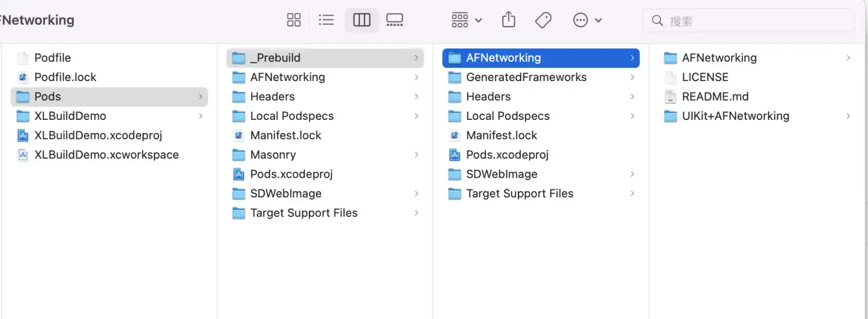868x319 pixels.
Task: Select Pods.xcodeproj in third column
Action: pyautogui.click(x=507, y=155)
